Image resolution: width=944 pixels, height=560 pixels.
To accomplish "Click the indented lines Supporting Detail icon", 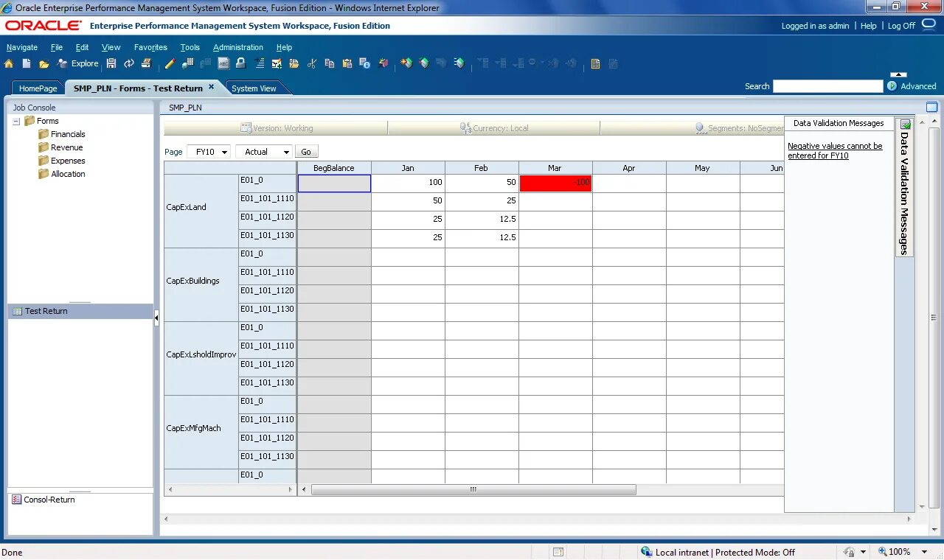I will 259,63.
